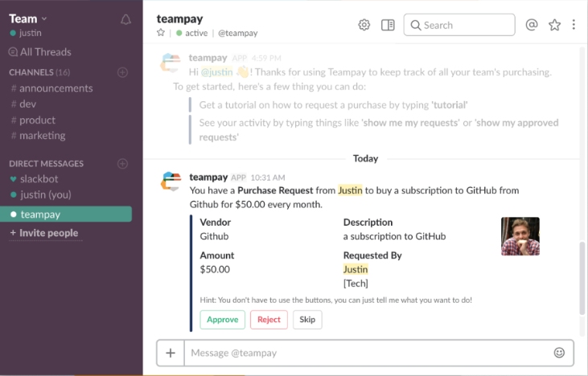
Task: Click the Today date divider label
Action: 365,158
